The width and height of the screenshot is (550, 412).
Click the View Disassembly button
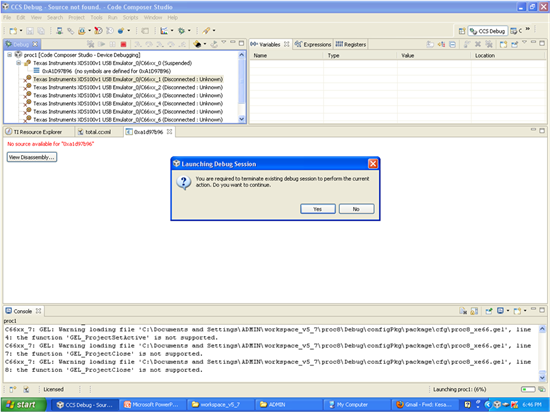pyautogui.click(x=32, y=157)
